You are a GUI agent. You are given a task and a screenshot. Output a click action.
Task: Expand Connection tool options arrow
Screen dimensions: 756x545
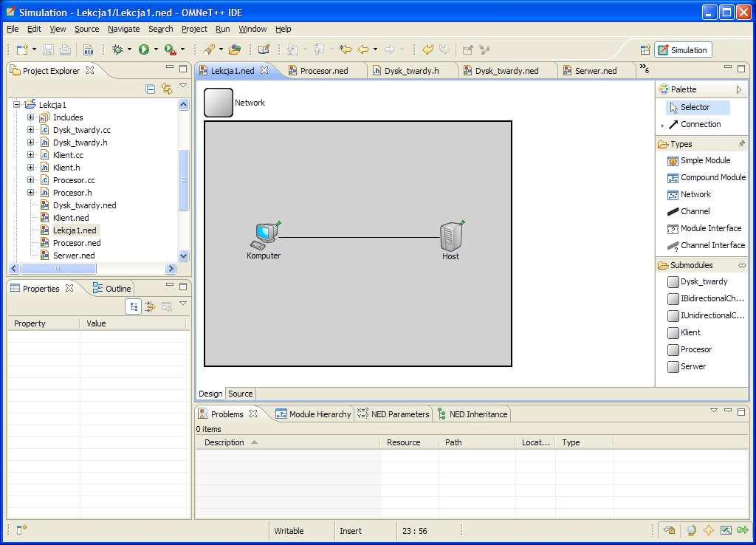pos(662,126)
